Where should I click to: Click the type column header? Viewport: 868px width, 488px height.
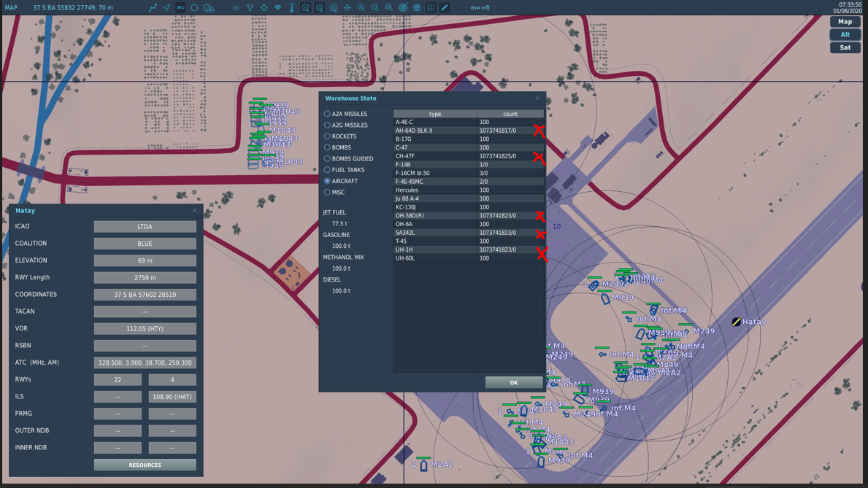click(x=435, y=114)
